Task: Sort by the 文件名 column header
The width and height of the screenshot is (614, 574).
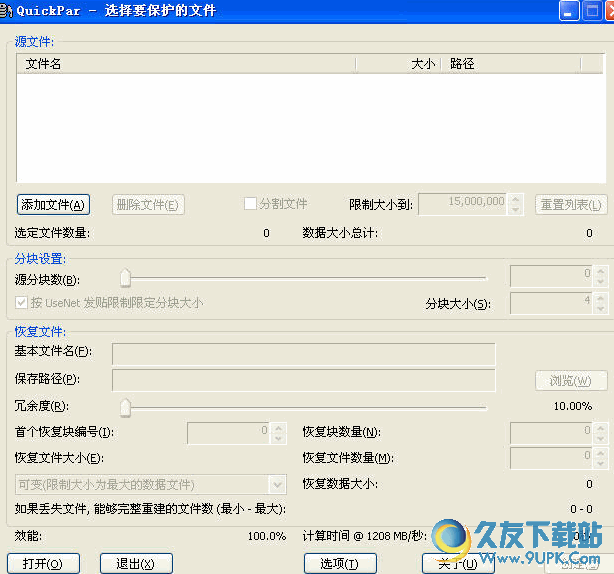Action: pyautogui.click(x=186, y=64)
